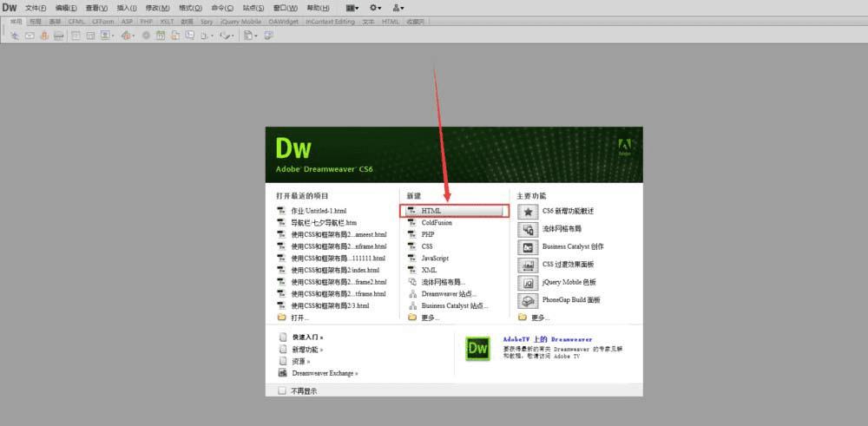This screenshot has width=868, height=426.
Task: Open the Images insert dropdown
Action: click(x=108, y=36)
